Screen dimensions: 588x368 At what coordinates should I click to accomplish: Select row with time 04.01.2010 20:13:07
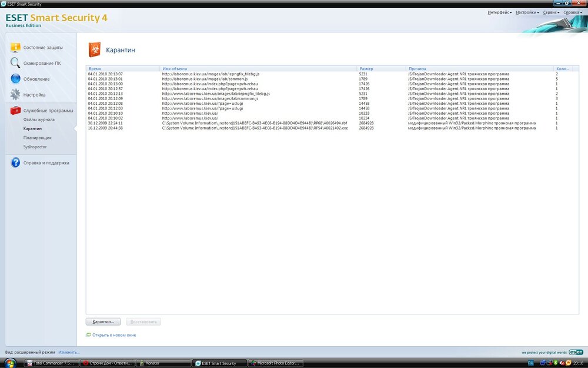(x=332, y=74)
